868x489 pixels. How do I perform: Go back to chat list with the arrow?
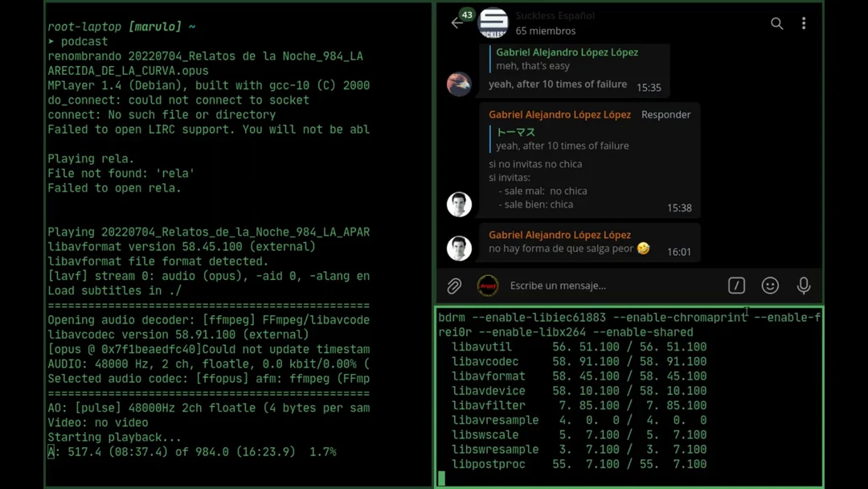[458, 24]
